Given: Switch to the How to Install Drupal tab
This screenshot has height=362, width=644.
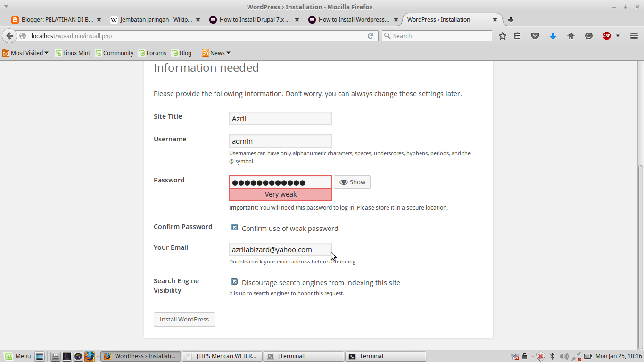Looking at the screenshot, I should tap(255, 20).
